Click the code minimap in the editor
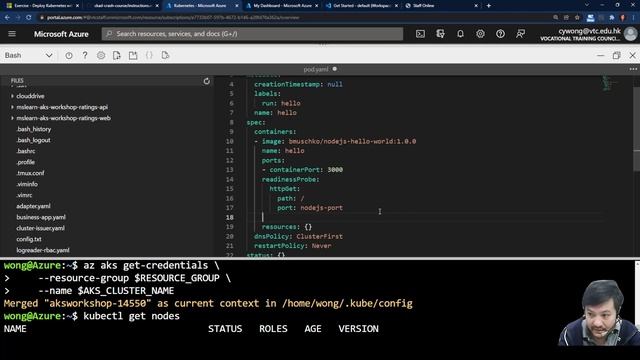The height and width of the screenshot is (360, 640). pos(608,83)
